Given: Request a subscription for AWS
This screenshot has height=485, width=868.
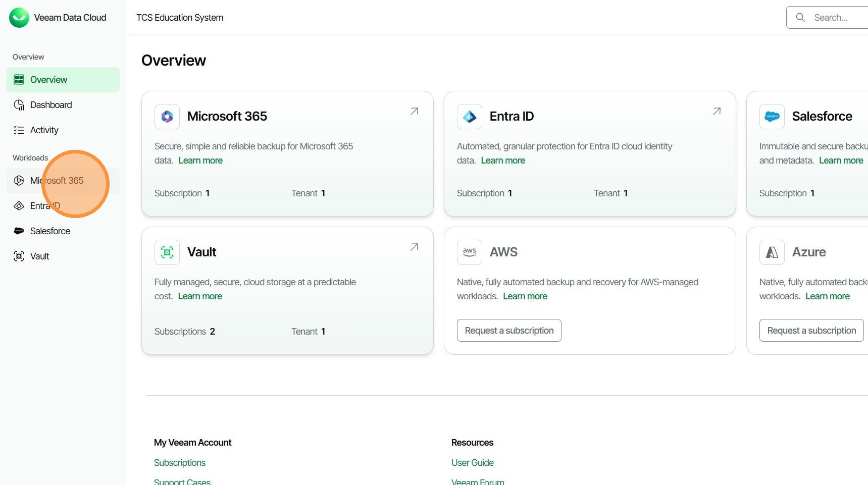Looking at the screenshot, I should coord(509,331).
